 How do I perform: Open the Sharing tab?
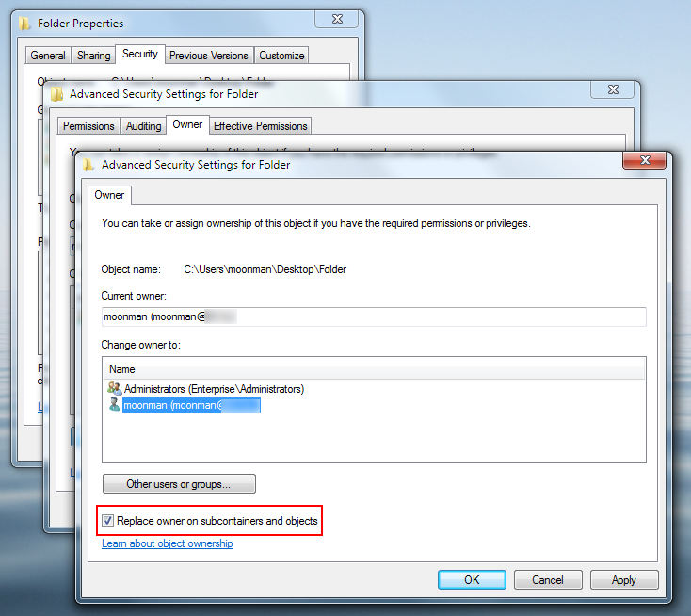tap(92, 56)
